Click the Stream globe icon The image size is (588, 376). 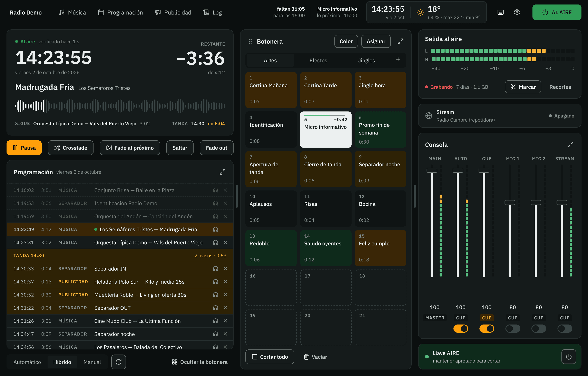[429, 116]
